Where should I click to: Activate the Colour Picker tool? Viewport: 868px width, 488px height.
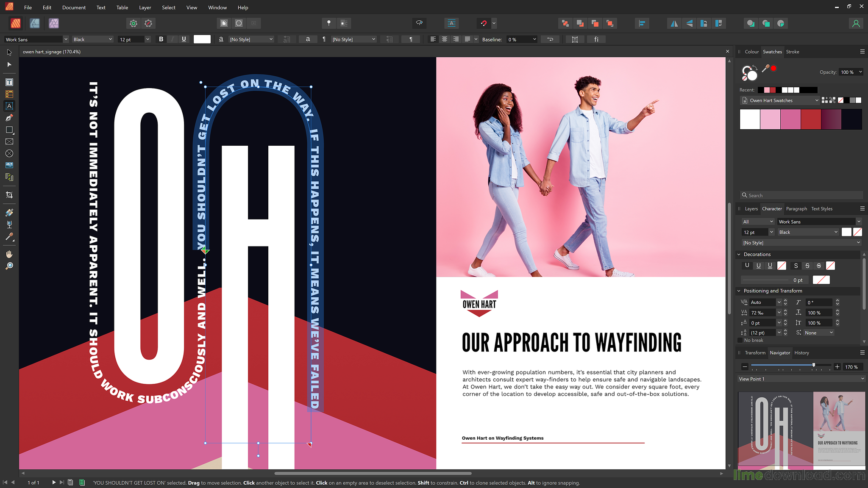9,236
